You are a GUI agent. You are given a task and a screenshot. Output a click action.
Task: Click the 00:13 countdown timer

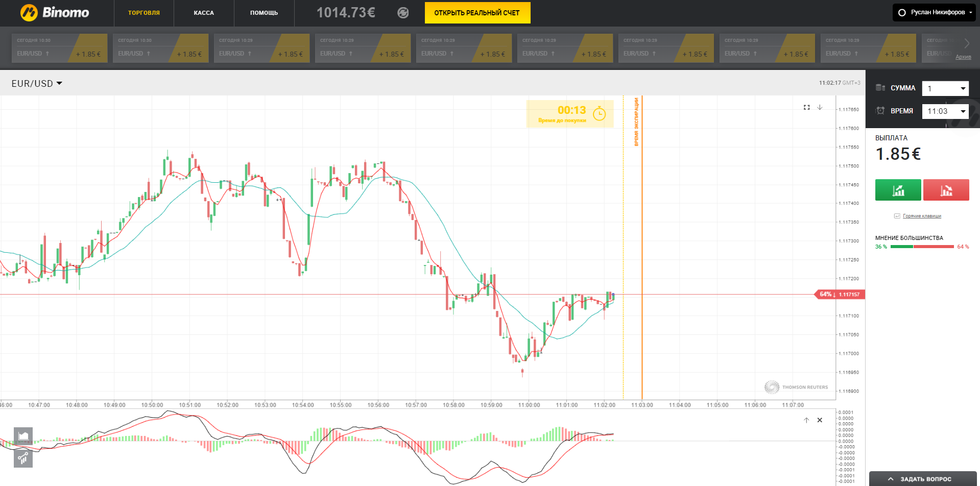click(571, 110)
